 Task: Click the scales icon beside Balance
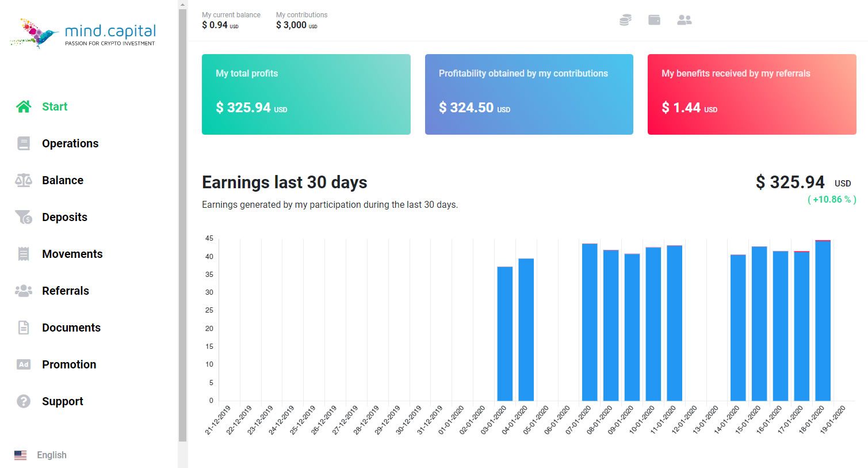pyautogui.click(x=24, y=180)
